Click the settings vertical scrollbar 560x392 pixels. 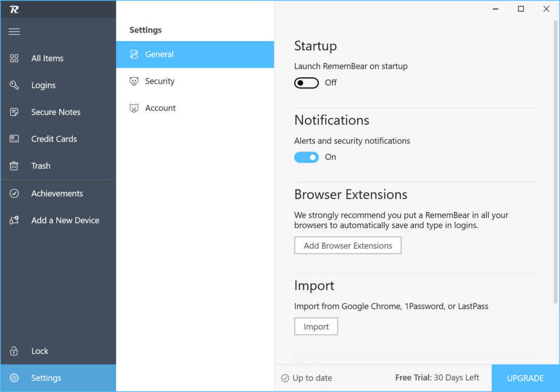tap(556, 162)
